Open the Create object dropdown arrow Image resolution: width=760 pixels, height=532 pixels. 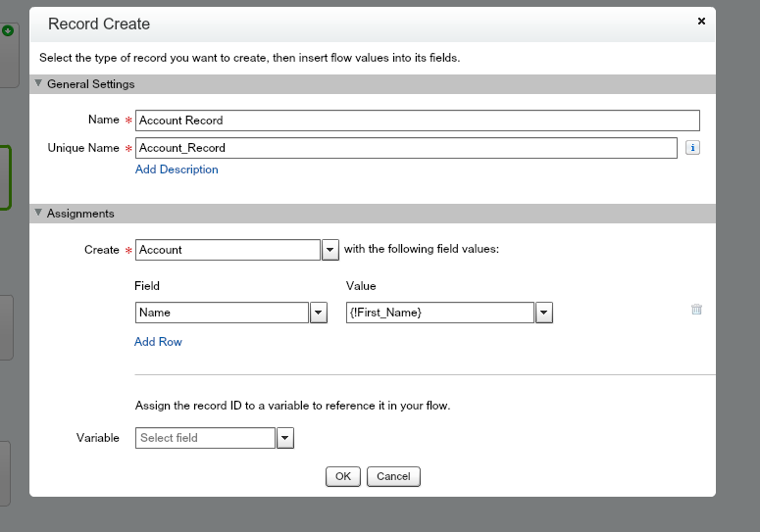(x=330, y=250)
